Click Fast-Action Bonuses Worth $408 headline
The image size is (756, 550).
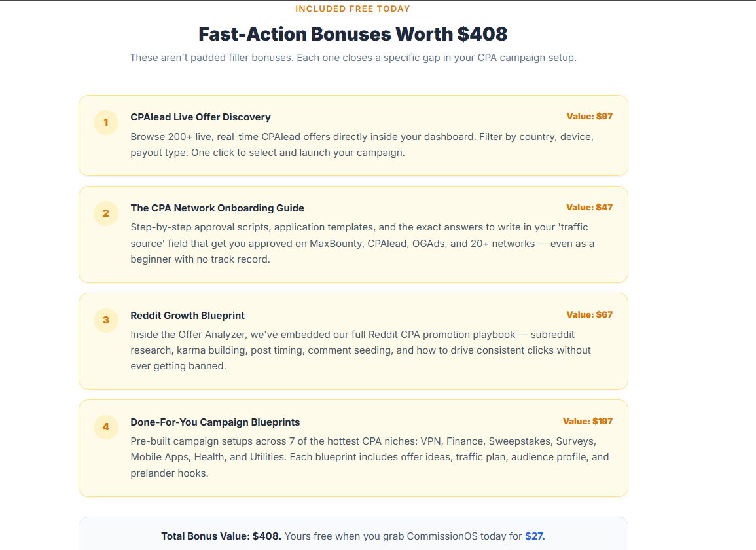(x=353, y=34)
